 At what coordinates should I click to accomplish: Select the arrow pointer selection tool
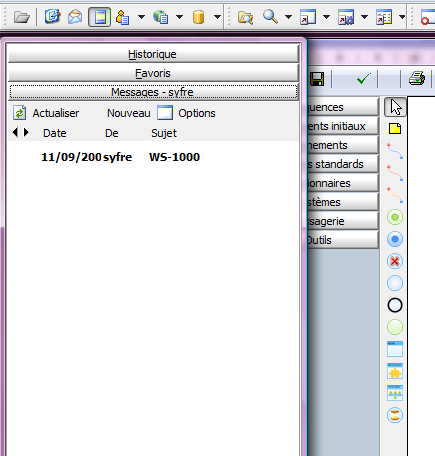395,107
